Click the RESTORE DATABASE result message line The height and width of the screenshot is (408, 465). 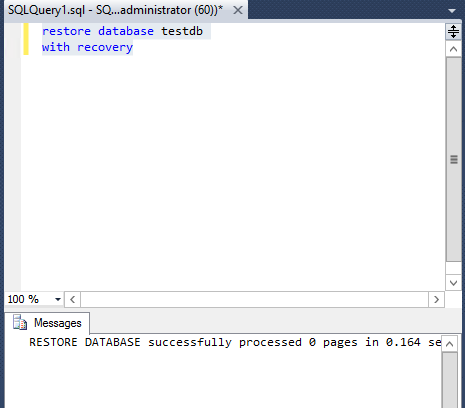(x=235, y=342)
